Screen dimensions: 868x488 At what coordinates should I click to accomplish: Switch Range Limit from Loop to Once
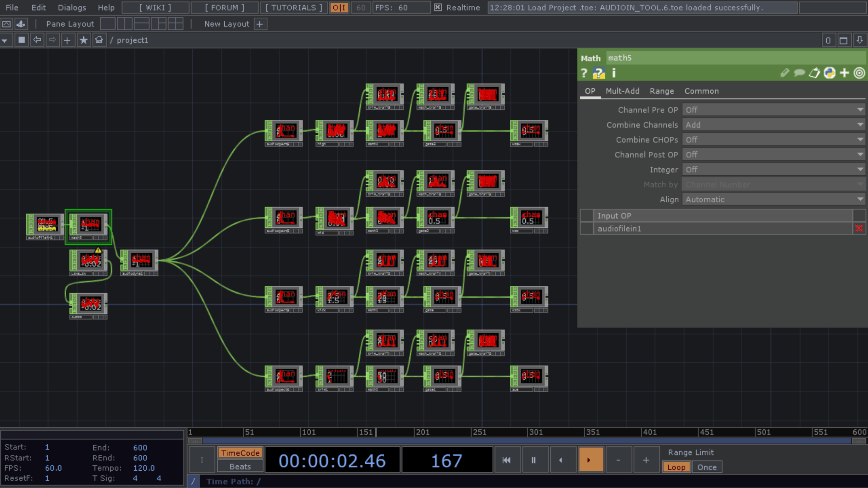pos(707,467)
